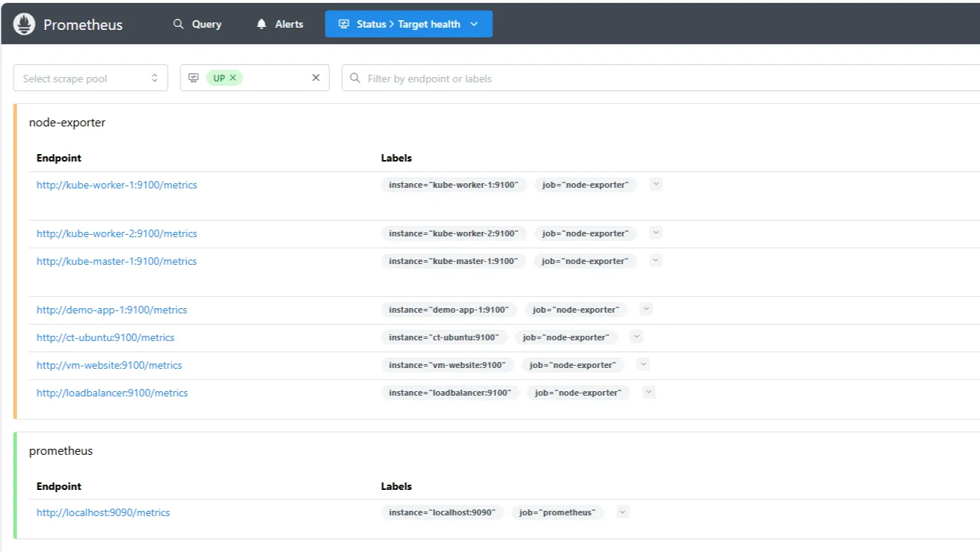The width and height of the screenshot is (980, 552).
Task: Click the instance="kube-worker-2:9100" label badge
Action: pos(453,233)
